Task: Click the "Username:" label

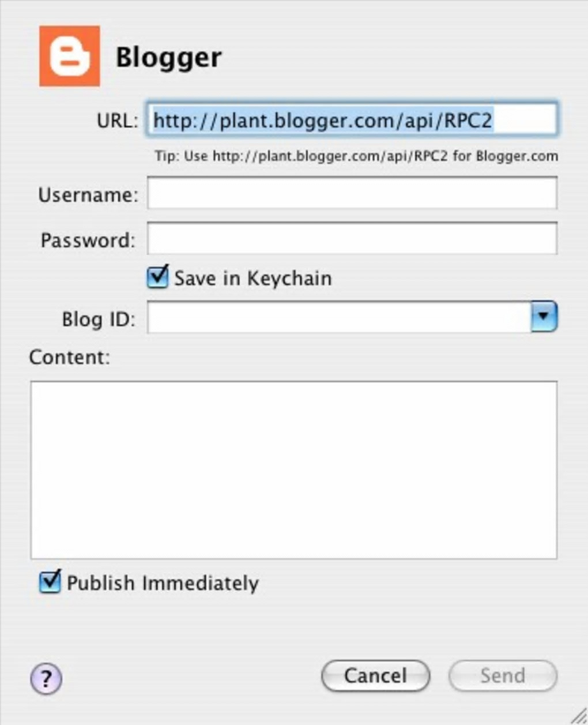Action: [x=88, y=195]
